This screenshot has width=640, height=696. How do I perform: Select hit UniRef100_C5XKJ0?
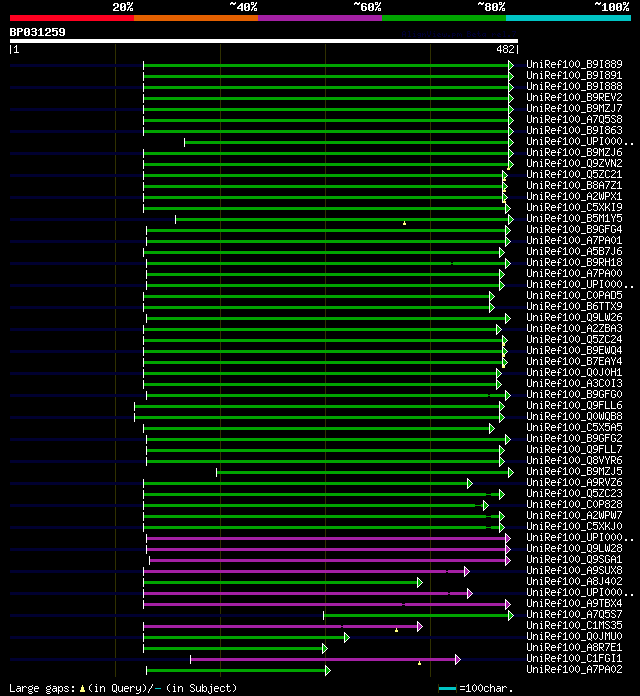(574, 526)
